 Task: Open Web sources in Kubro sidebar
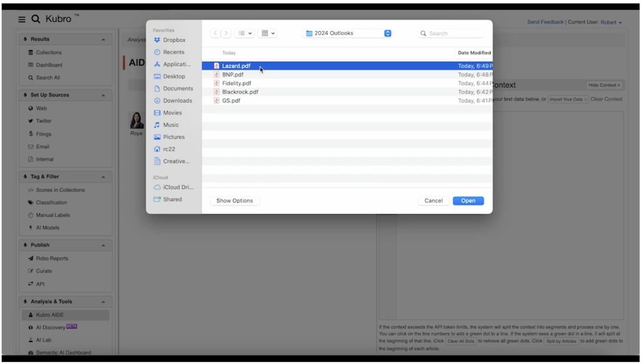(x=37, y=108)
